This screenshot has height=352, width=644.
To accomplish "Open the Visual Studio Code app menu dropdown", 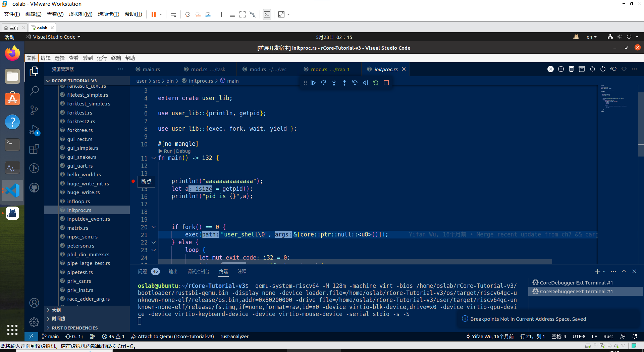I will [54, 37].
